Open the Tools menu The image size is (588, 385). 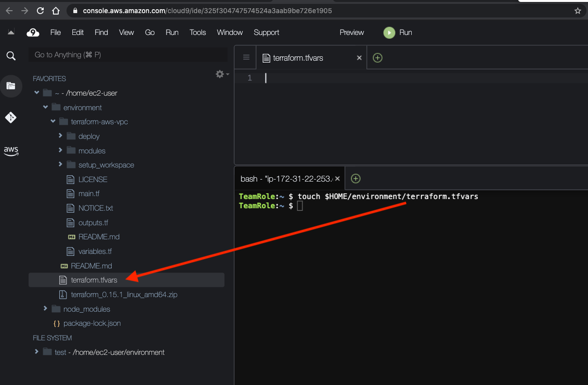pos(198,33)
